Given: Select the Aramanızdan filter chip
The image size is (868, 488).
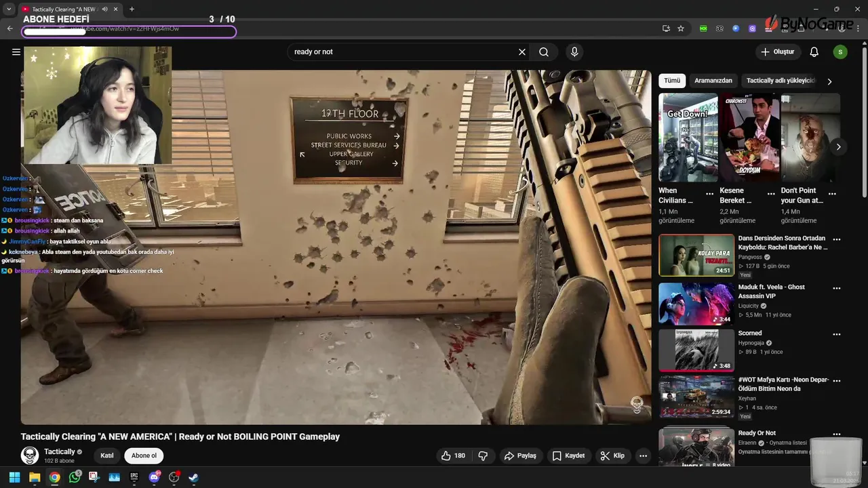Looking at the screenshot, I should pos(713,81).
